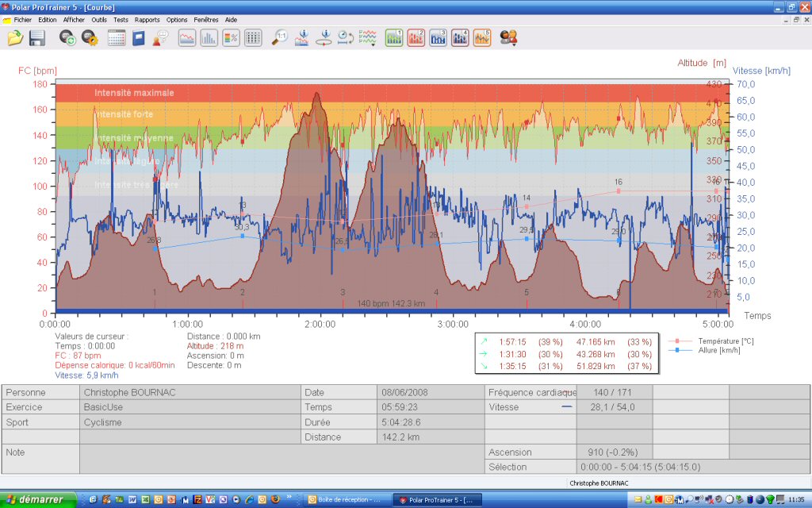Click the Altitude [m] axis label
Viewport: 812px width, 508px height.
coord(702,63)
